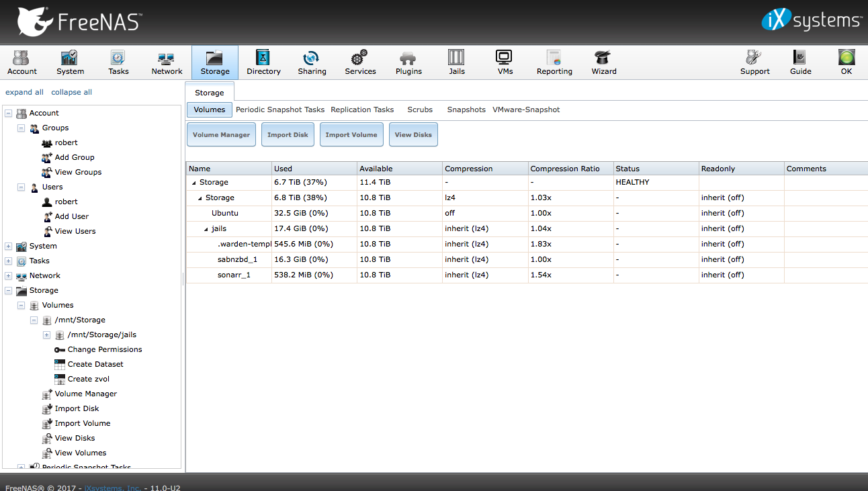
Task: Click the View Disks button
Action: tap(413, 134)
